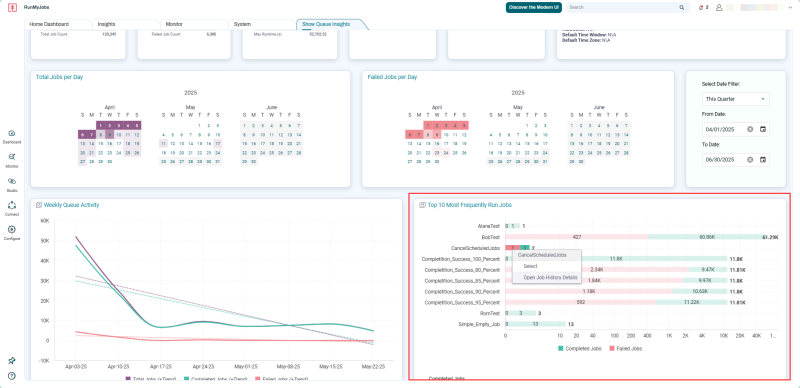Open the Connect sidebar icon
Image resolution: width=800 pixels, height=388 pixels.
[x=12, y=205]
